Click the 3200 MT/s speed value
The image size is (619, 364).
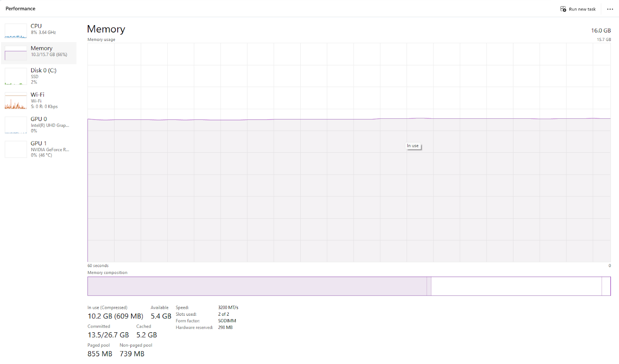[228, 308]
